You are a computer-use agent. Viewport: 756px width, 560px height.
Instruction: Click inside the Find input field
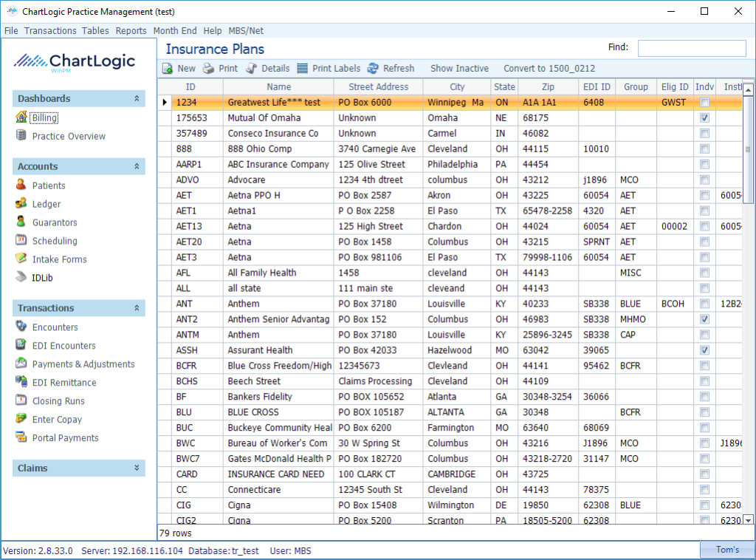[690, 47]
